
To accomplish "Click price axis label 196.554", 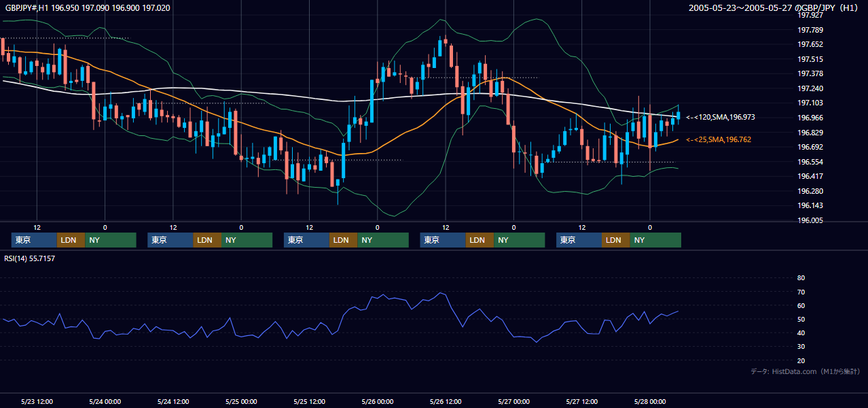I will click(810, 162).
